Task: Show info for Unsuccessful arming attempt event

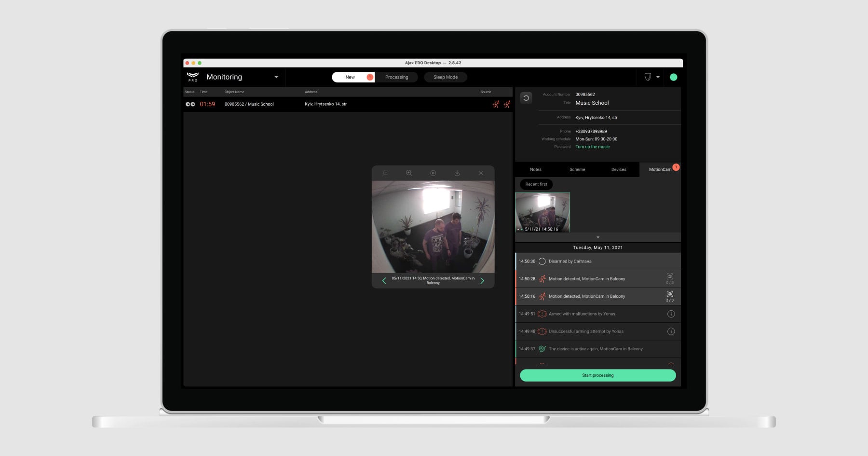Action: [670, 332]
